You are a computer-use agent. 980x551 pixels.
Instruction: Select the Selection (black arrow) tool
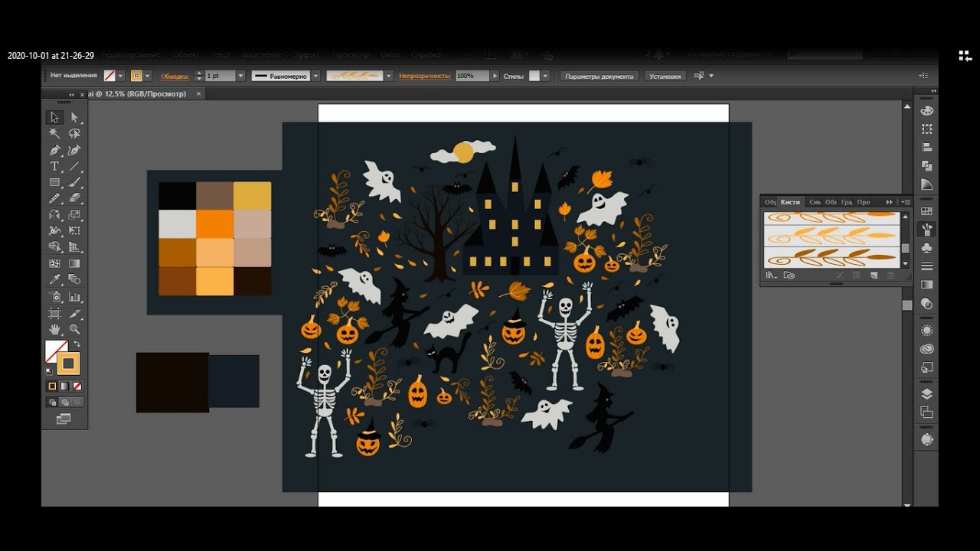[x=54, y=117]
